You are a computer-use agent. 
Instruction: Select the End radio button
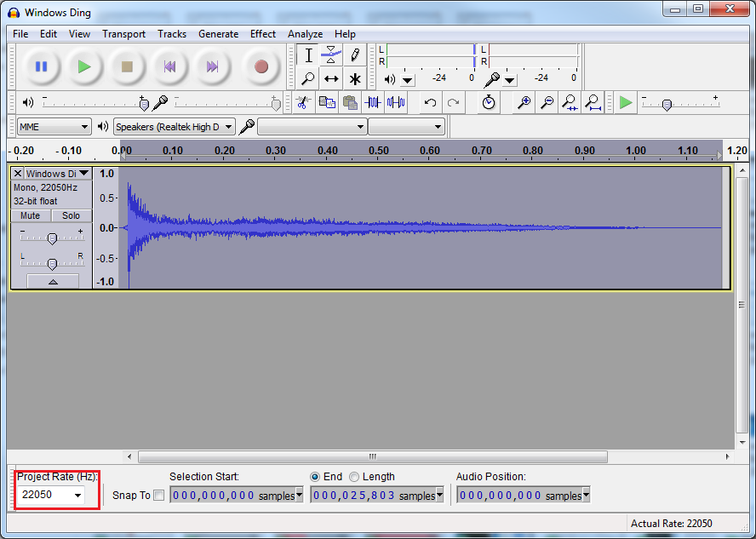[x=315, y=477]
